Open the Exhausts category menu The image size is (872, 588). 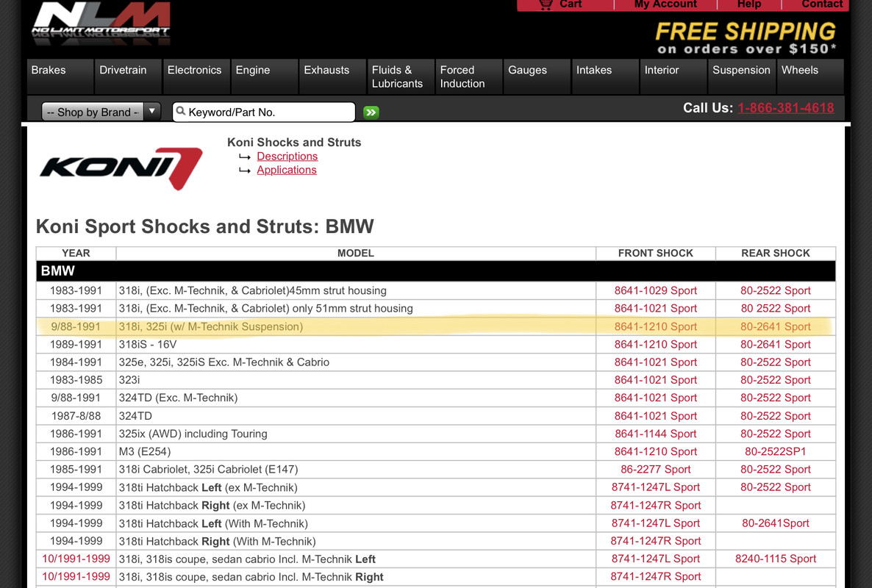[x=332, y=76]
